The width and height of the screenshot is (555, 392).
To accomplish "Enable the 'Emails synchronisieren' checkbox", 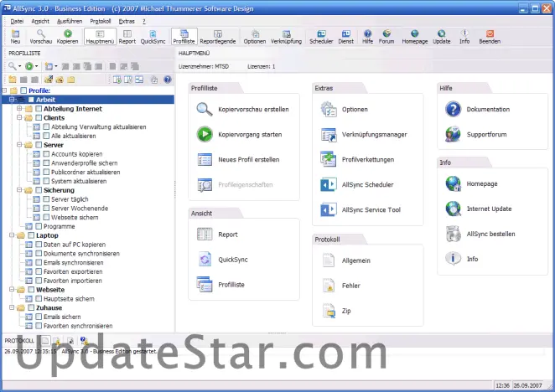I will [x=39, y=262].
